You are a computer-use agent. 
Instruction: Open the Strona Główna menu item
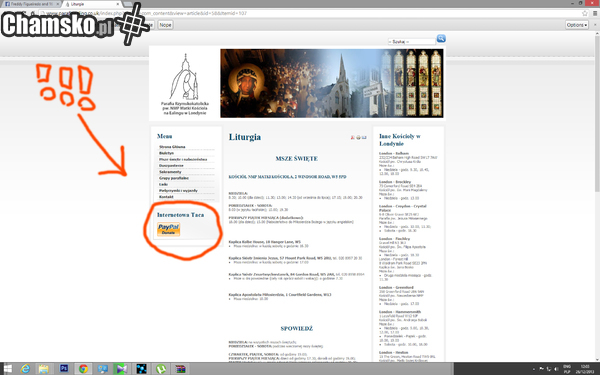pyautogui.click(x=172, y=147)
